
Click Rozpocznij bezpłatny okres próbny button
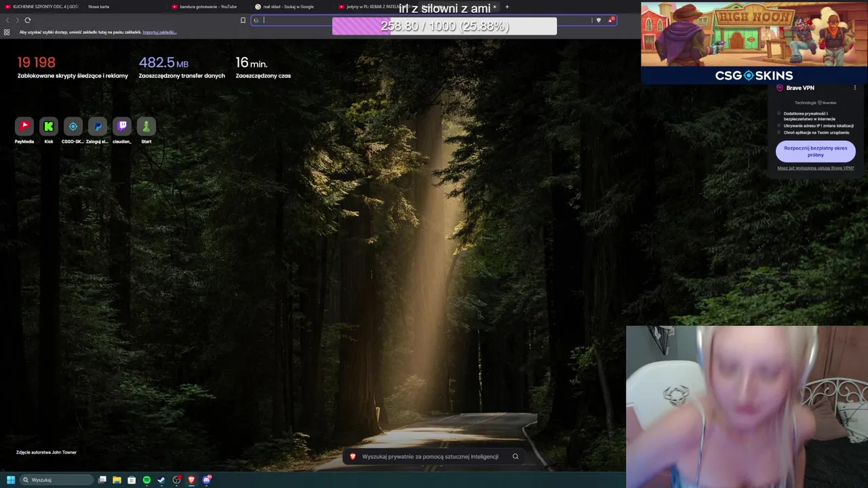tap(815, 151)
